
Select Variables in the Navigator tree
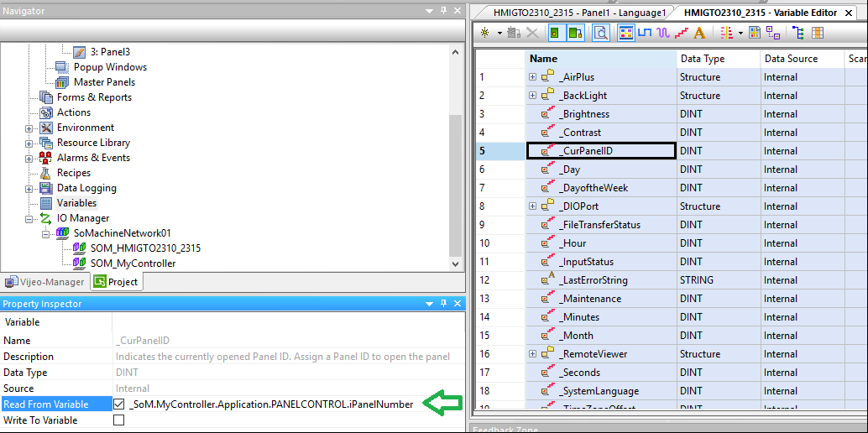76,203
